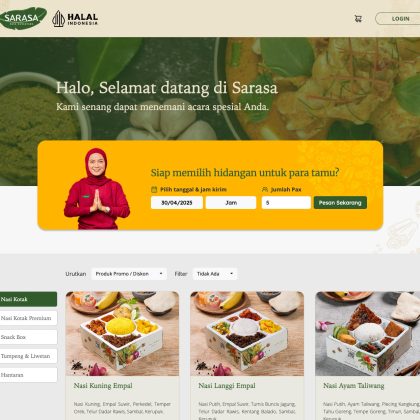The height and width of the screenshot is (420, 420).
Task: Click the delivery date field 30/04/2025
Action: pos(177,203)
